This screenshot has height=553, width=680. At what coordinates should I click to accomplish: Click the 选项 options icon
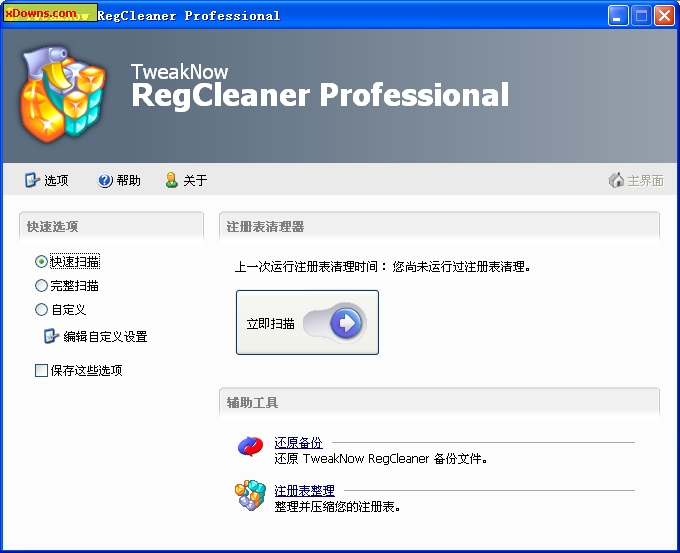pos(32,180)
